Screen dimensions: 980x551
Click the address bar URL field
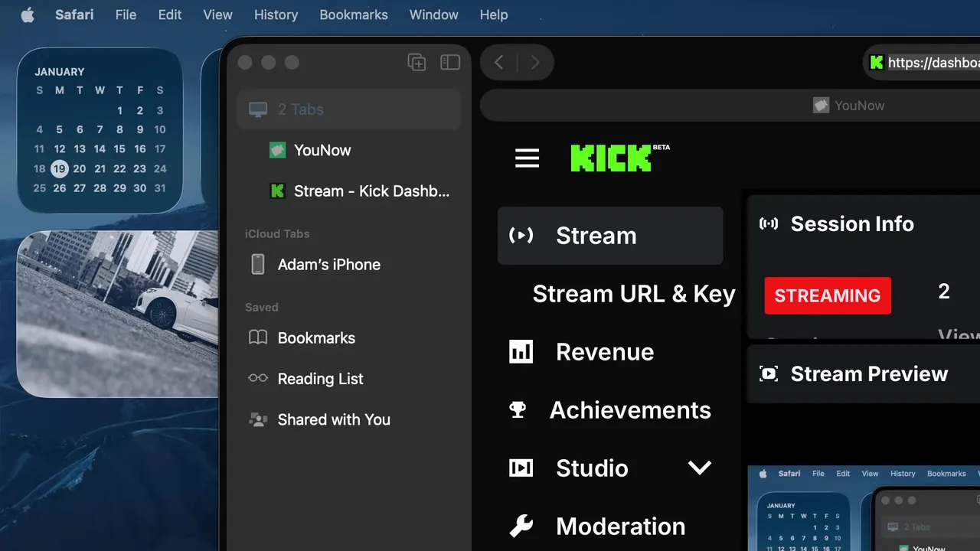point(922,63)
